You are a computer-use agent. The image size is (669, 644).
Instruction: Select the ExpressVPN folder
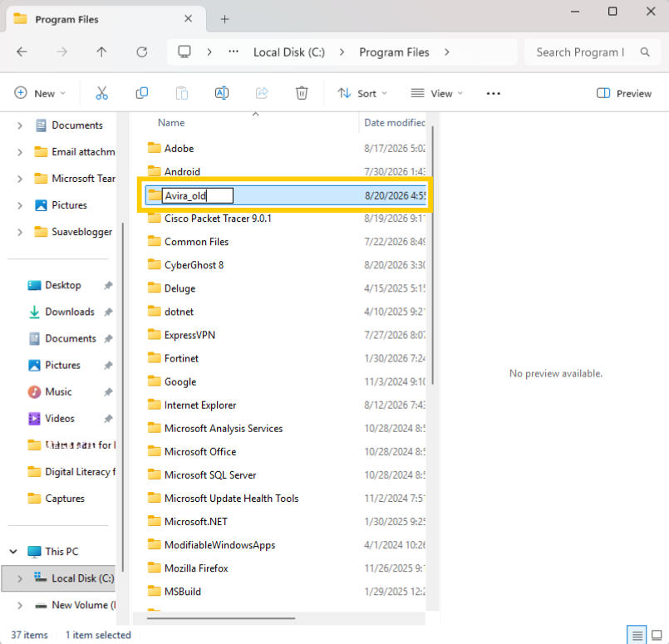[189, 335]
